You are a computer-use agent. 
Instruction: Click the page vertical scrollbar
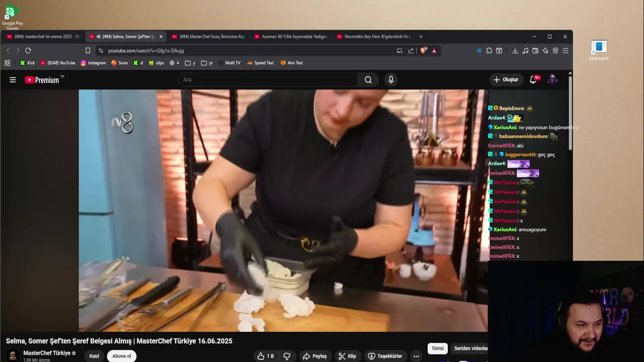coord(570,113)
